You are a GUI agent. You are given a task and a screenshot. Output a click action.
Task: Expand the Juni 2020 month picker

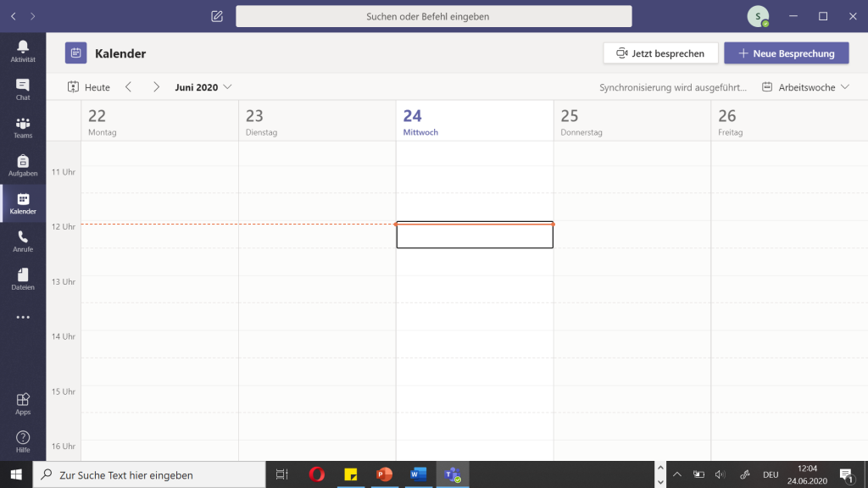[203, 87]
